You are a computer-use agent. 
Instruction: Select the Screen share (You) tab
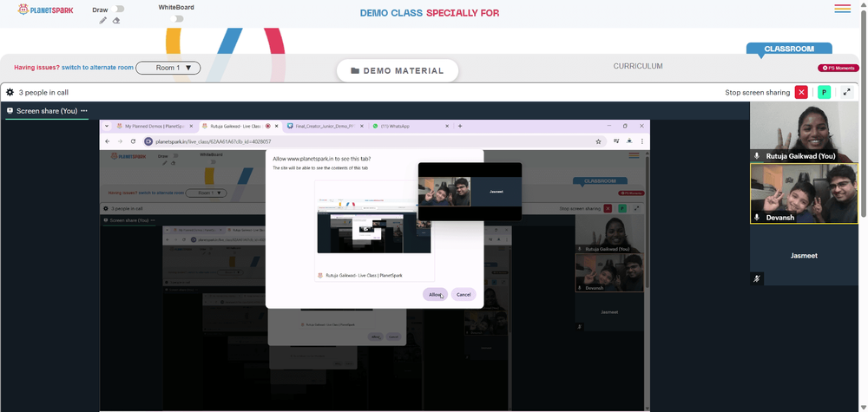click(47, 111)
